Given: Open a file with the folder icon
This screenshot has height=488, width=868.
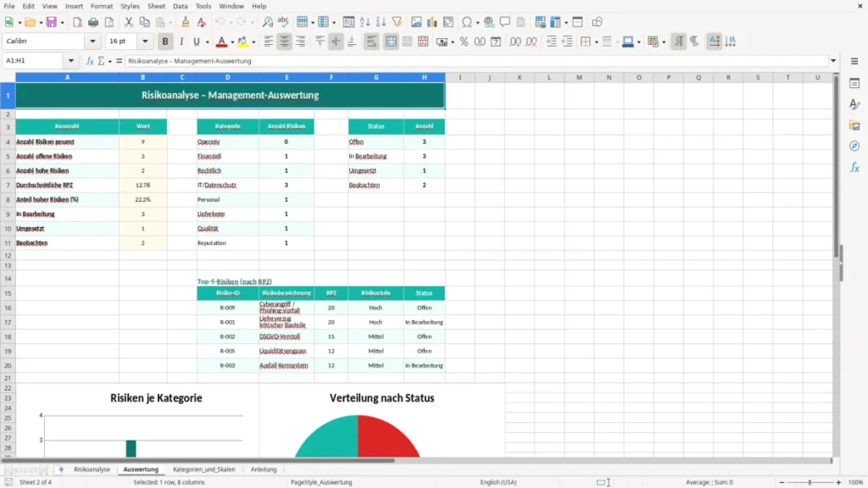Looking at the screenshot, I should (x=30, y=22).
